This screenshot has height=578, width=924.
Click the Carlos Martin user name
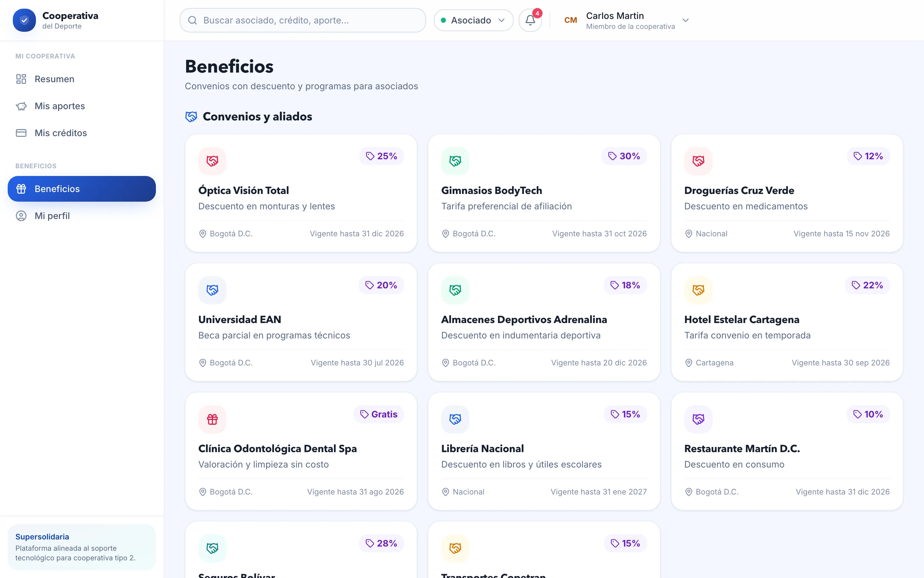(615, 16)
